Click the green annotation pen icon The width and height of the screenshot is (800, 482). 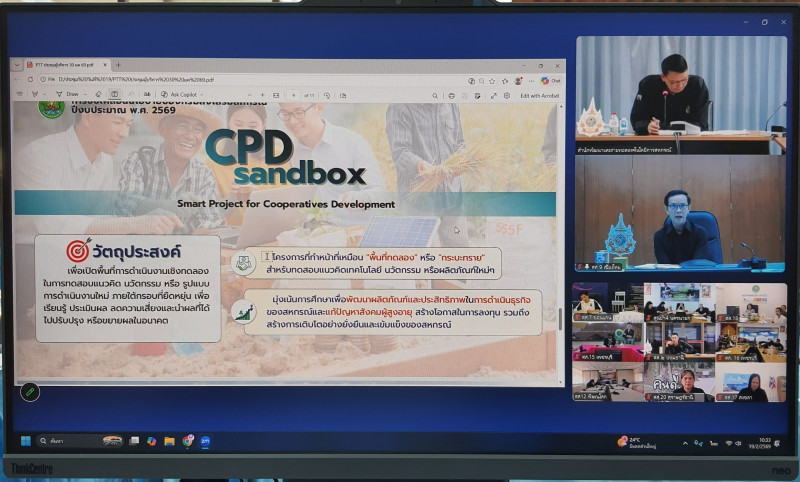[x=29, y=392]
